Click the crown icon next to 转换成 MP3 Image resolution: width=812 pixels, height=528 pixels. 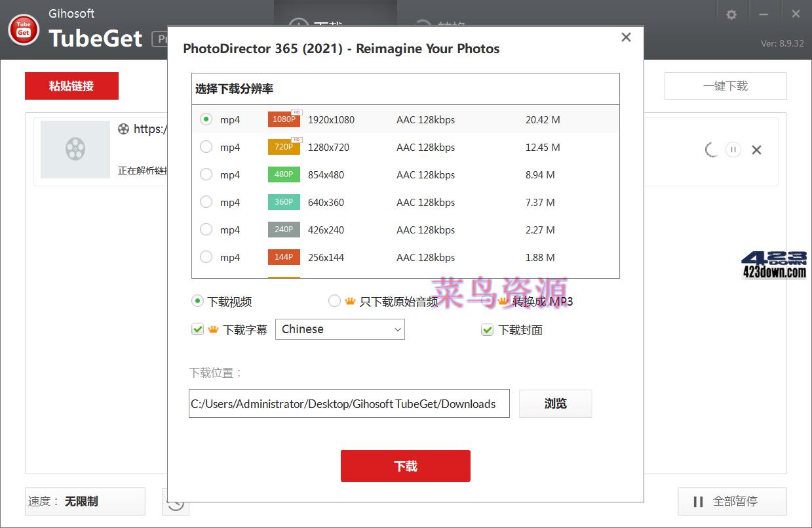pyautogui.click(x=501, y=301)
